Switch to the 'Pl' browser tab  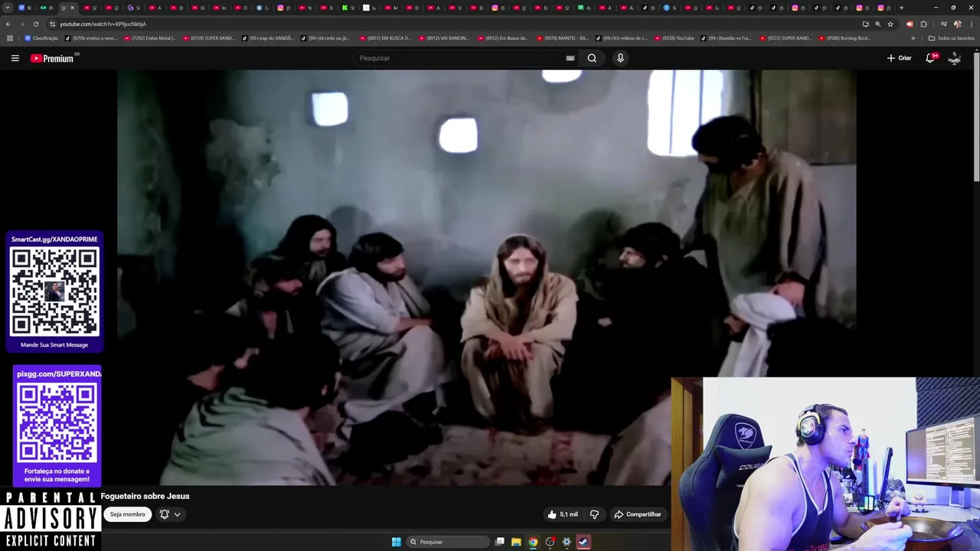click(47, 8)
